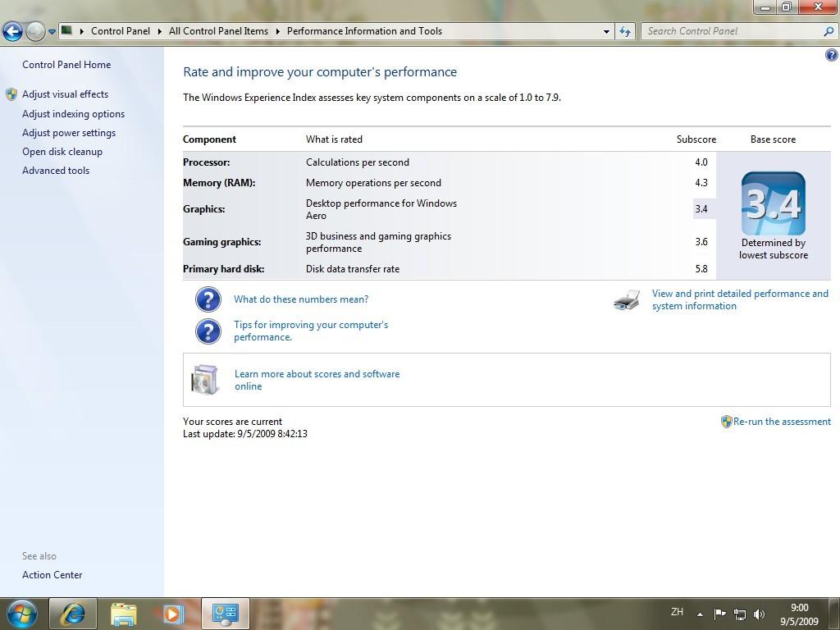Select the Graphics subscore 3.4
Screen dimensions: 840x630
coord(701,209)
